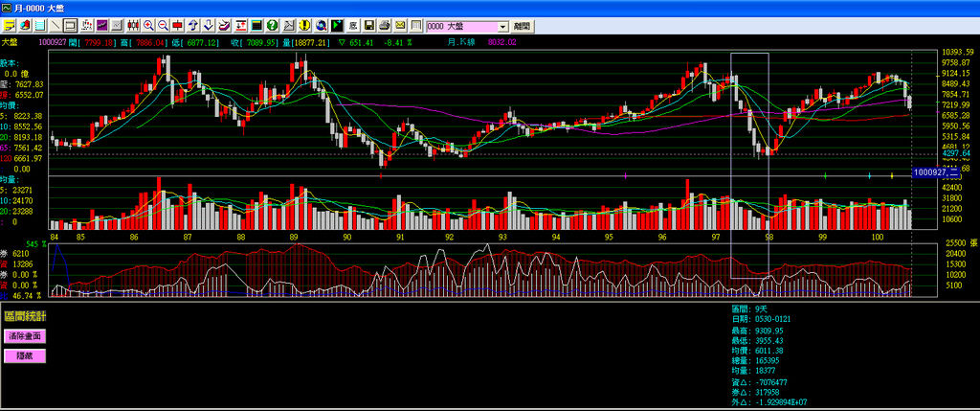Click the small scatter chart toolbar icon
Image resolution: width=980 pixels, height=411 pixels.
[87, 26]
